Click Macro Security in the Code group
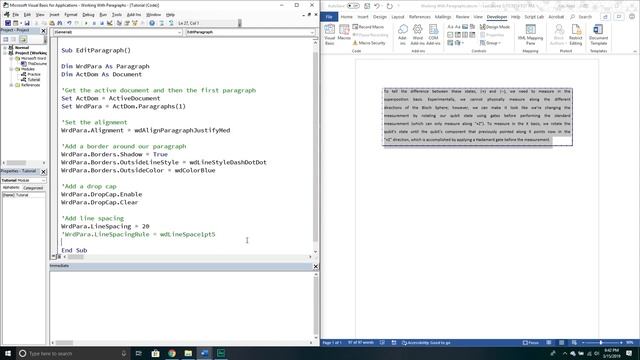The width and height of the screenshot is (640, 360). point(369,43)
